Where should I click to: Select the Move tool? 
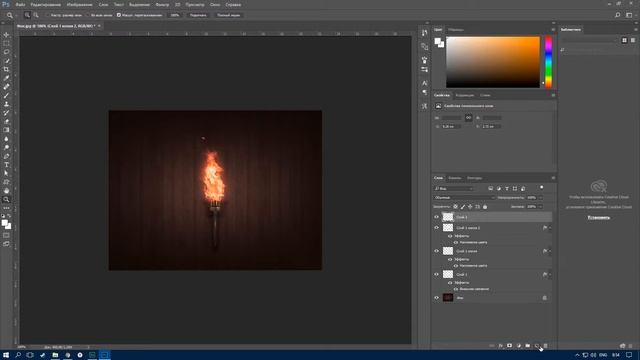pyautogui.click(x=6, y=35)
